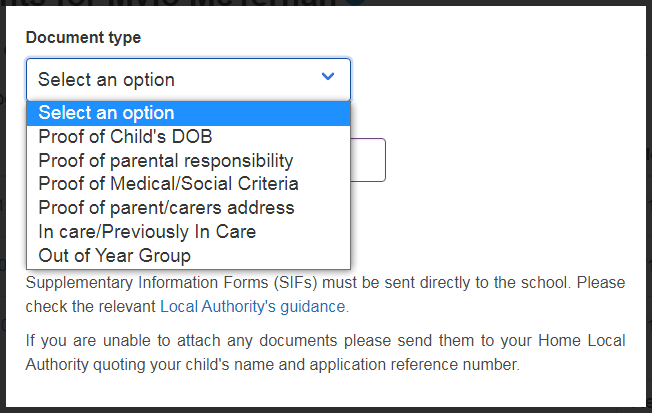Choose Proof of Medical/Social Criteria
This screenshot has width=652, height=413.
[168, 184]
